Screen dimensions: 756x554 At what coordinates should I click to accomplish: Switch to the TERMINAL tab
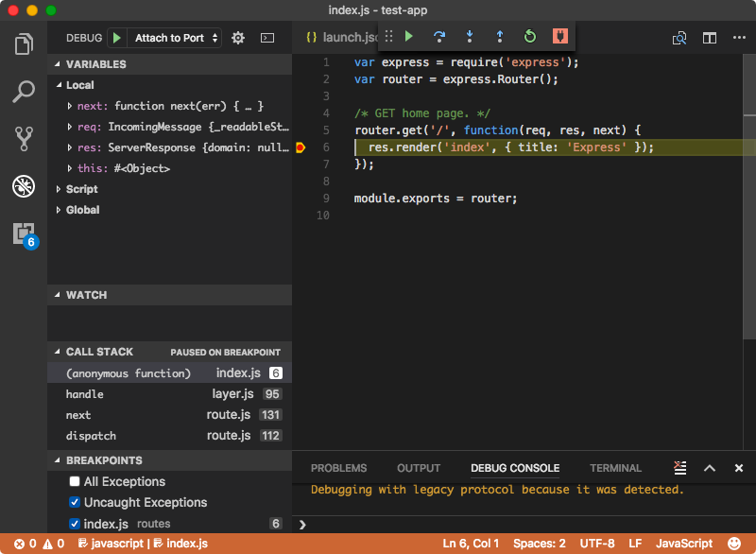pyautogui.click(x=615, y=468)
